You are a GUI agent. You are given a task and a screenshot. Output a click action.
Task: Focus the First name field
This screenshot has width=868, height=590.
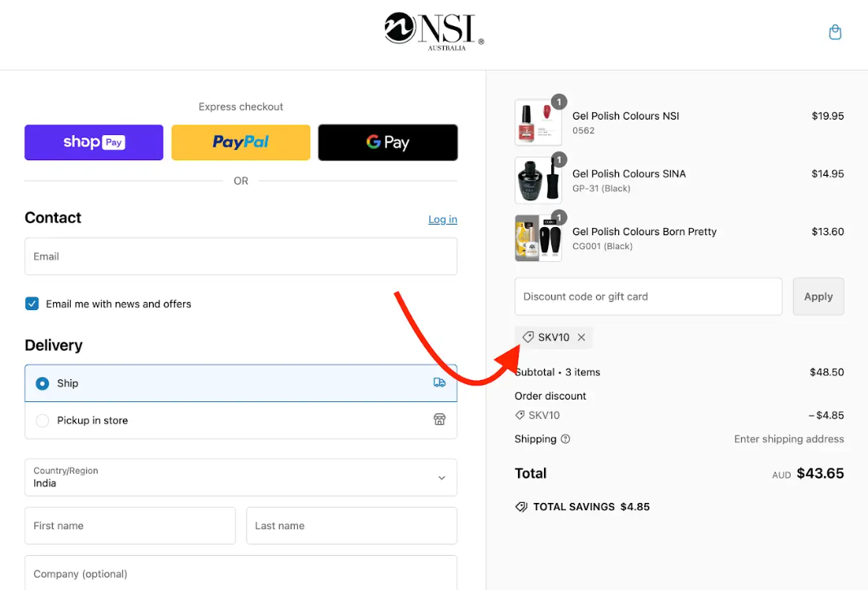pyautogui.click(x=130, y=526)
